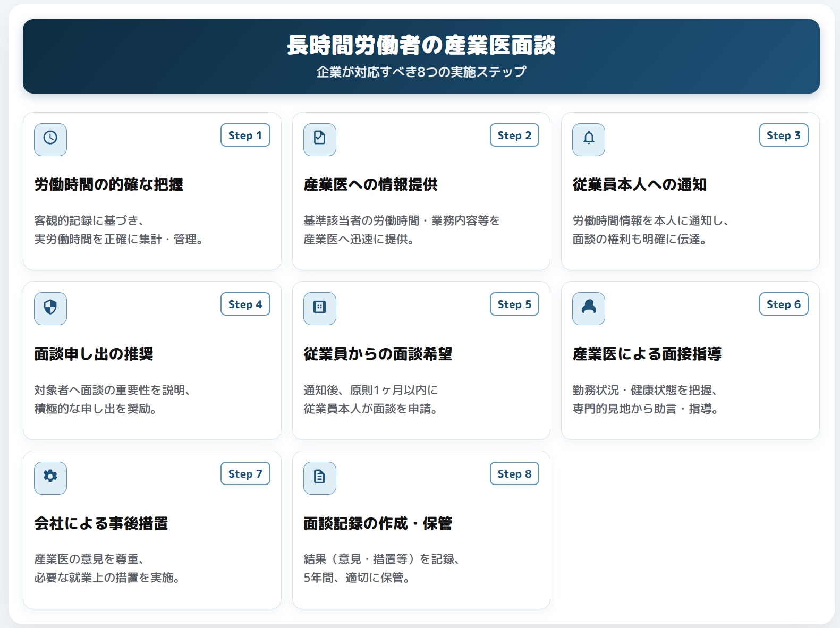Click the text 実労働時間を正確に集計・管理。
Screen dimensions: 840x628
pyautogui.click(x=119, y=239)
